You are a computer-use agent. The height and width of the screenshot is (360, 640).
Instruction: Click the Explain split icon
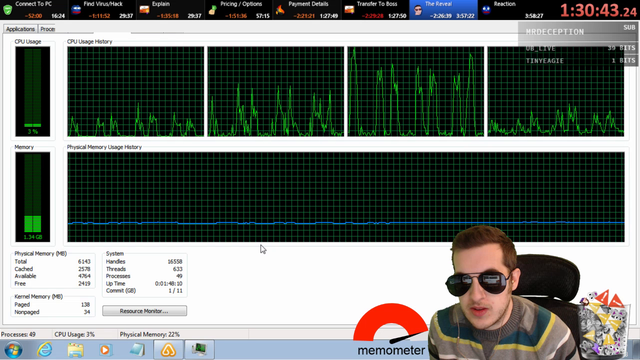(x=144, y=10)
